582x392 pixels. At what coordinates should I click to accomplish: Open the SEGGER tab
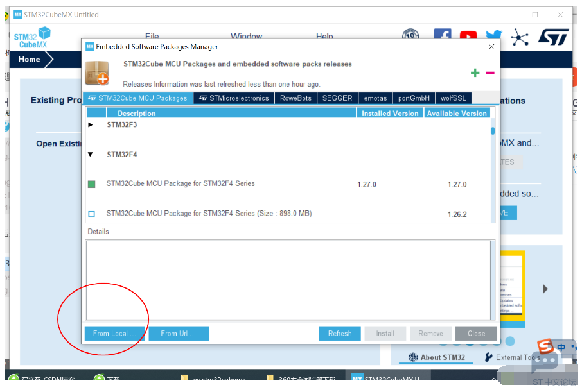pos(337,98)
